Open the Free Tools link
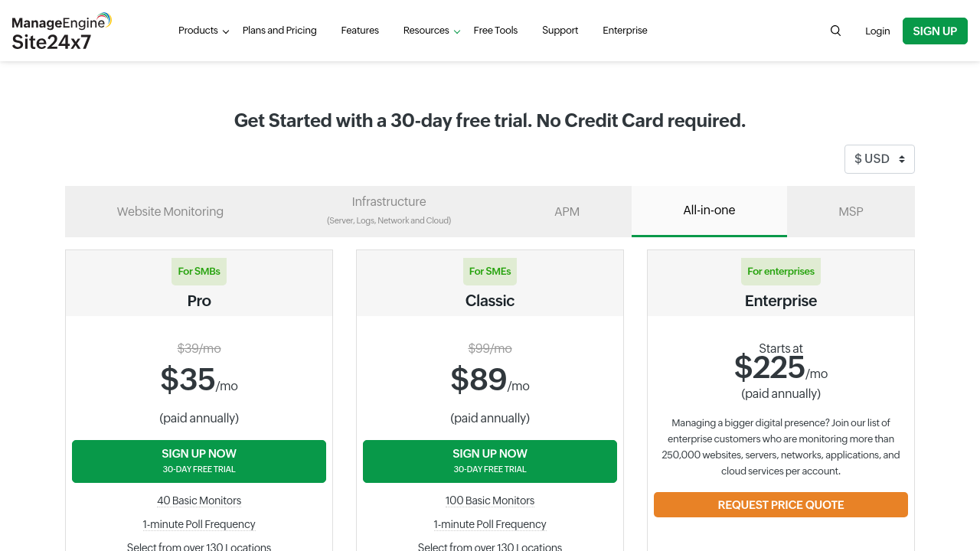980x551 pixels. [x=495, y=31]
